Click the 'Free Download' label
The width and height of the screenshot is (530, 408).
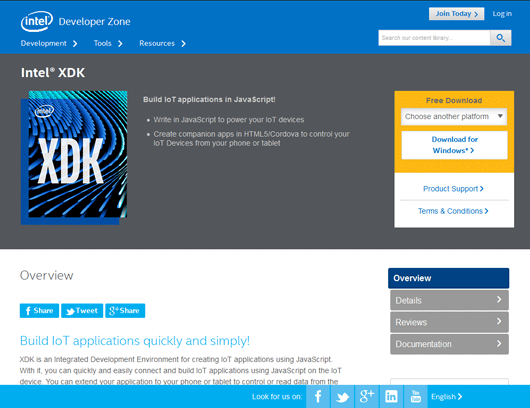tap(454, 100)
